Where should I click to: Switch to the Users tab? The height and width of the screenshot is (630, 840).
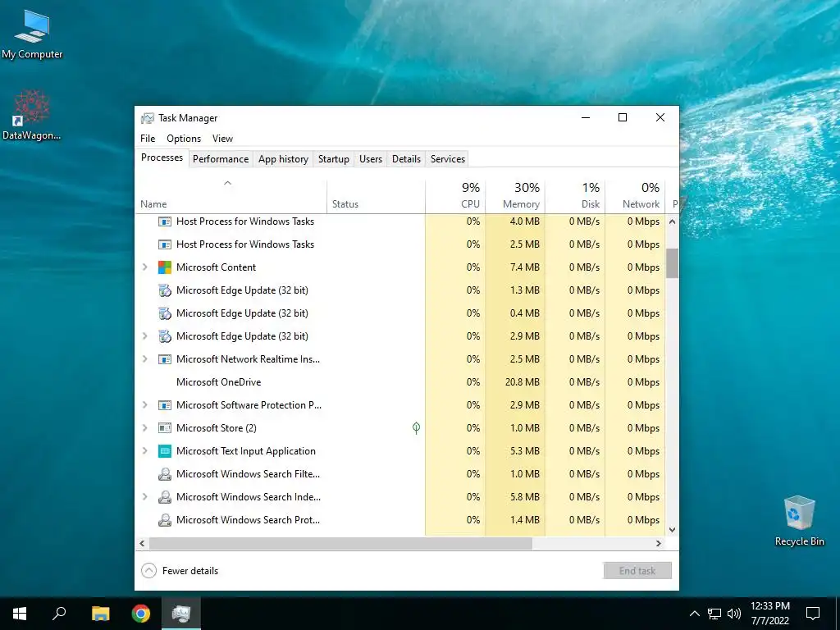click(371, 159)
